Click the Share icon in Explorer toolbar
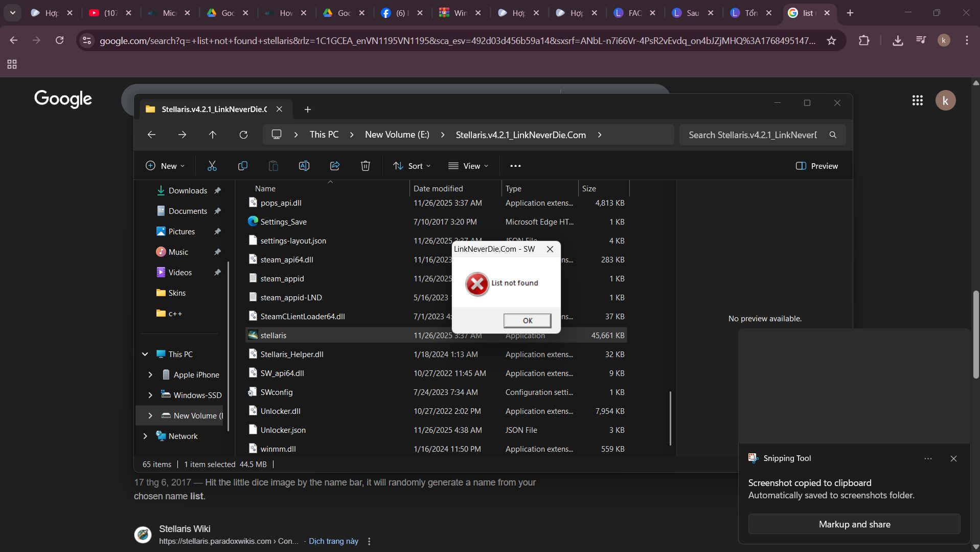 tap(335, 166)
